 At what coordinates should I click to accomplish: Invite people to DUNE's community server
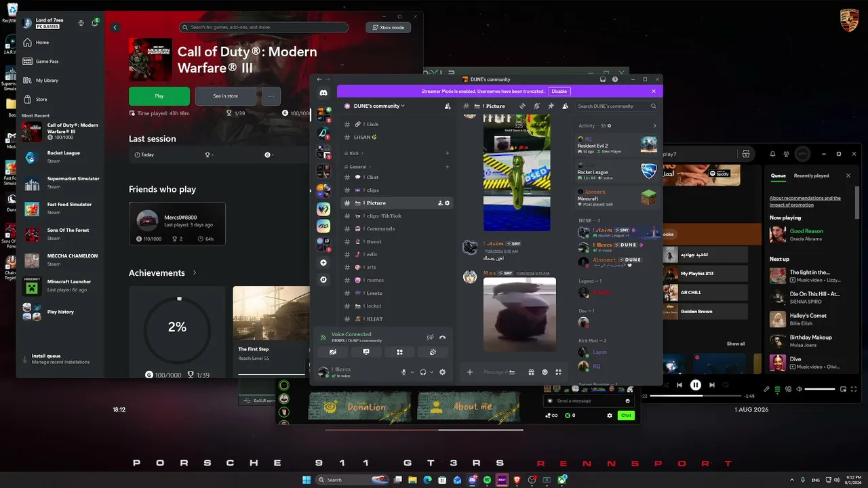(448, 106)
